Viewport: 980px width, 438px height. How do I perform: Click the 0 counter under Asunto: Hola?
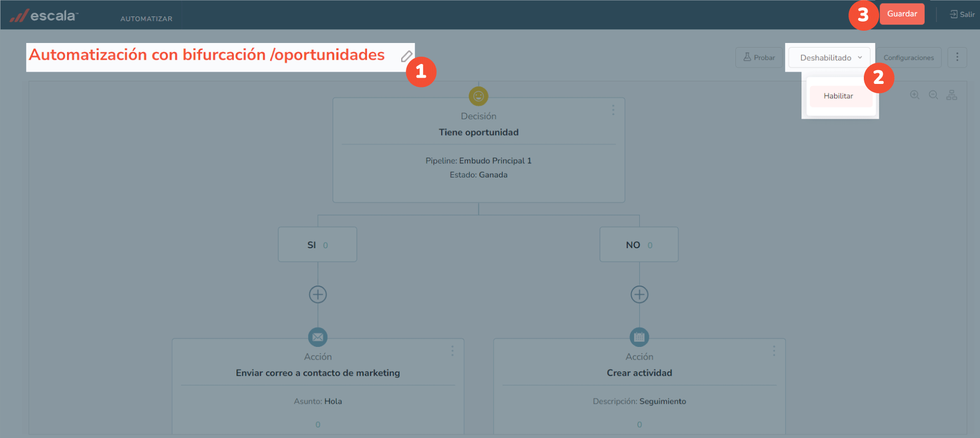point(318,425)
